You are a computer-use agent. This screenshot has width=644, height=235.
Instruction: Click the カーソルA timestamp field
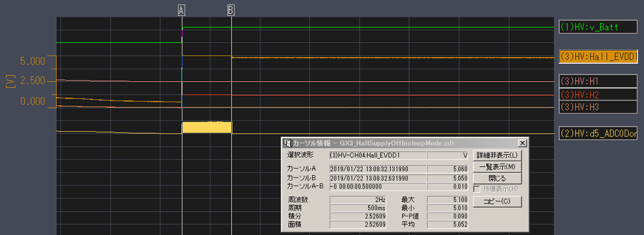(x=378, y=169)
